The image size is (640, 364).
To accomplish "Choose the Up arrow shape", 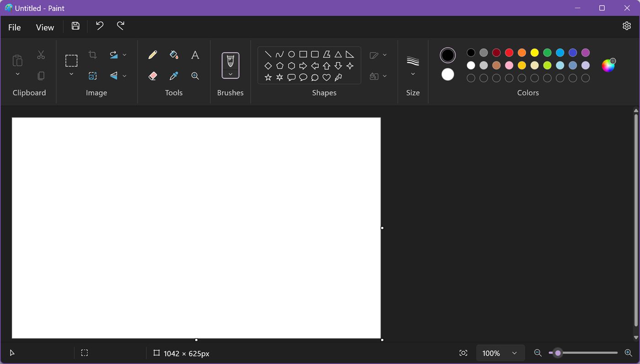I will (x=326, y=66).
